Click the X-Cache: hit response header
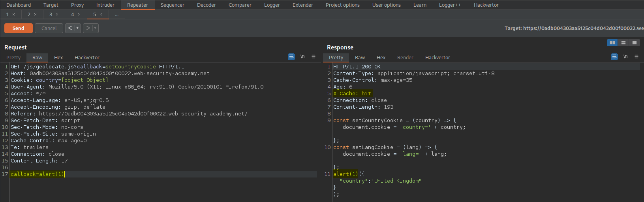The image size is (644, 202). [352, 93]
